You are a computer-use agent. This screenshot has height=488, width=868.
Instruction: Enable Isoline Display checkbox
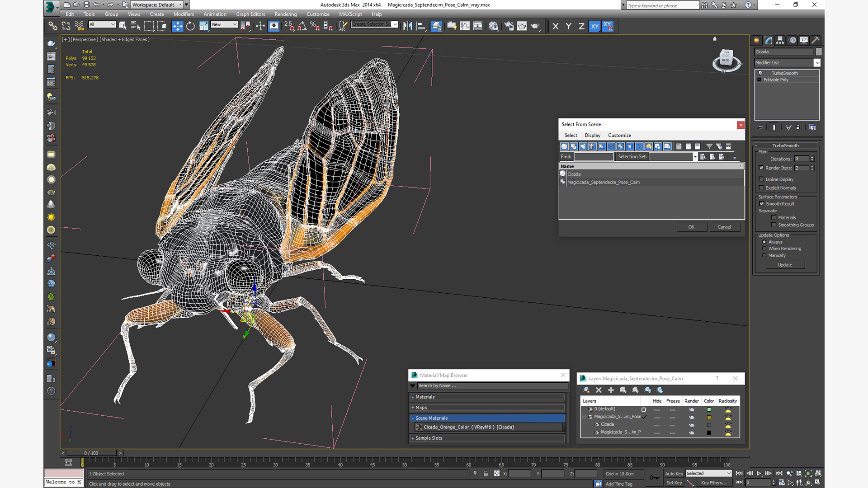761,179
